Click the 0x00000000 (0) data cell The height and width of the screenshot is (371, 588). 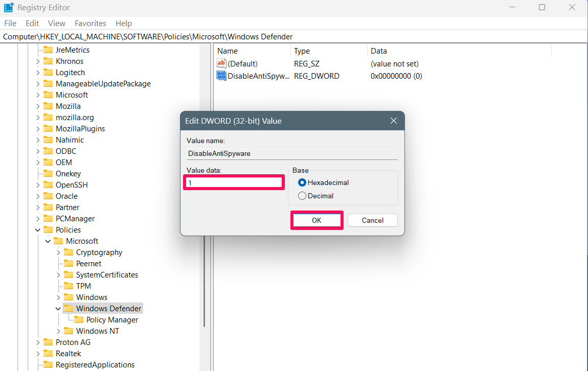point(396,76)
